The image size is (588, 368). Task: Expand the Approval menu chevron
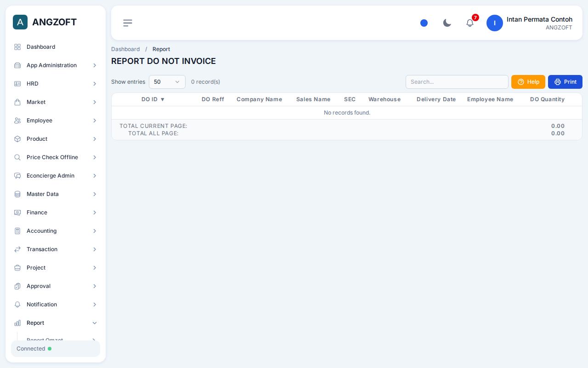pyautogui.click(x=95, y=286)
